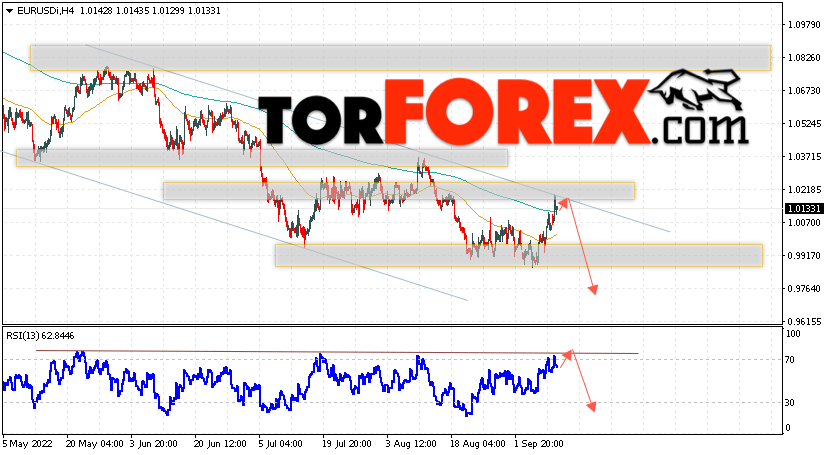Select price level 1.02185 on the scale

coord(804,189)
